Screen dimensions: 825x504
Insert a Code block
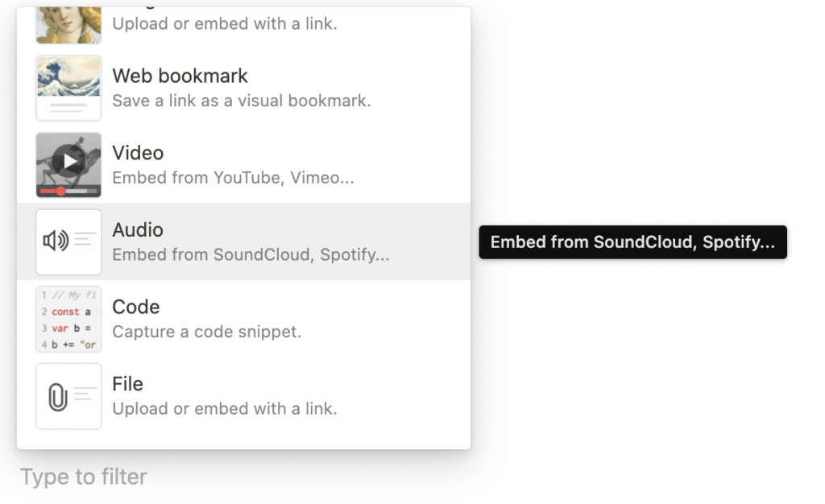click(243, 319)
